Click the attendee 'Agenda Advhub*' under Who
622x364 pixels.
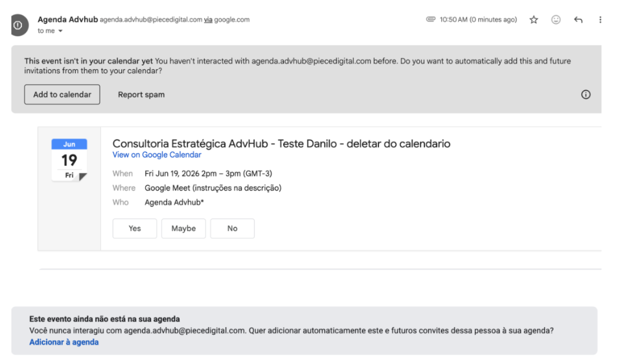click(174, 203)
